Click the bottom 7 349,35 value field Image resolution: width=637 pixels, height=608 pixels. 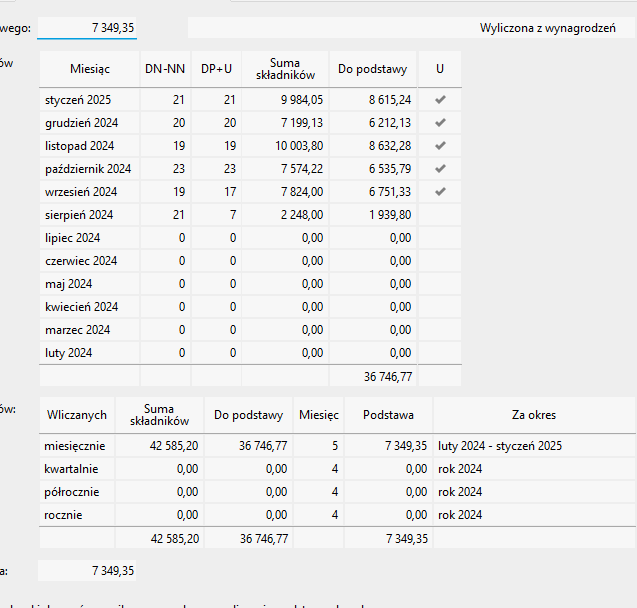(87, 571)
